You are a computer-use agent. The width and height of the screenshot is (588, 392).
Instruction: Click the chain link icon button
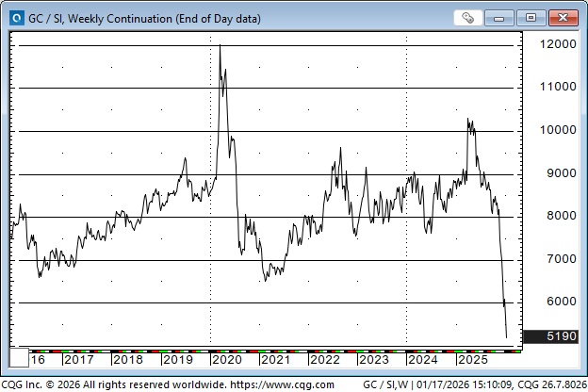pos(468,18)
